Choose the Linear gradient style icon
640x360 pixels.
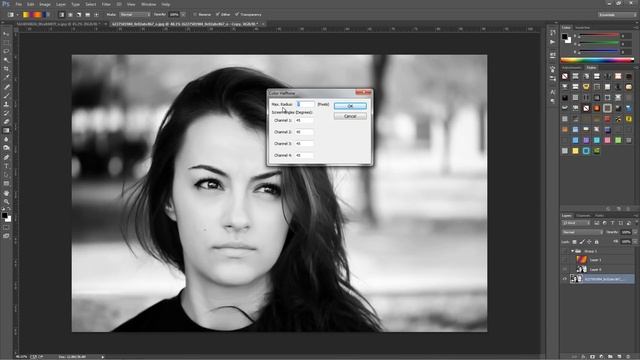[x=62, y=15]
